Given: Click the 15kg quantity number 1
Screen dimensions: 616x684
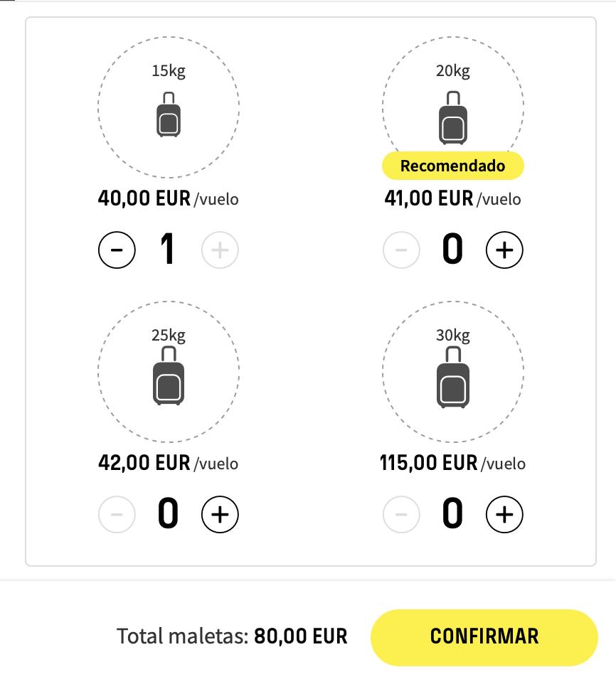Looking at the screenshot, I should (168, 249).
